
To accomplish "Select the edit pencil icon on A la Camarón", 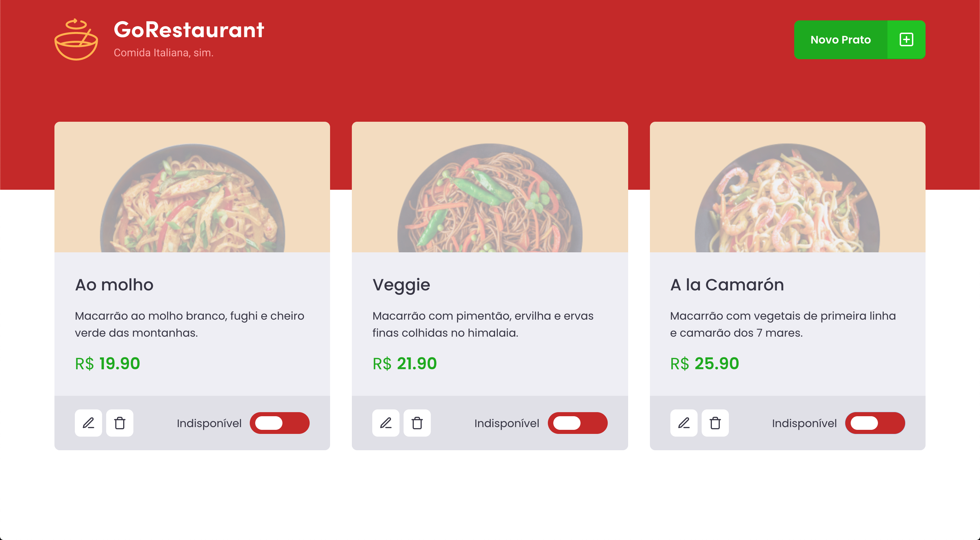I will click(x=684, y=423).
